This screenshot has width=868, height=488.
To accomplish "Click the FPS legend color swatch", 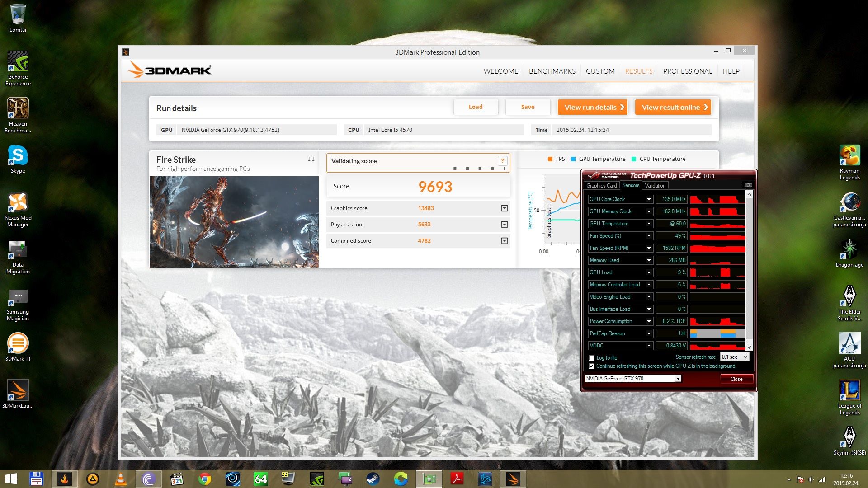I will tap(550, 159).
